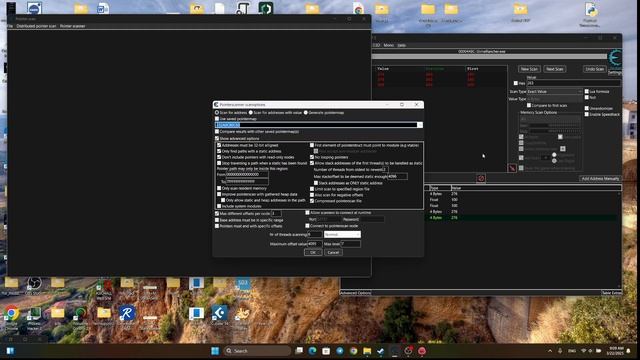The image size is (640, 360).
Task: Click New Scan in Cheat Engine
Action: [x=529, y=69]
